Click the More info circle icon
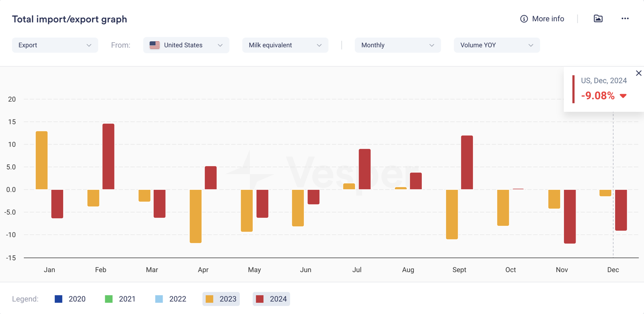644x314 pixels. (x=524, y=19)
